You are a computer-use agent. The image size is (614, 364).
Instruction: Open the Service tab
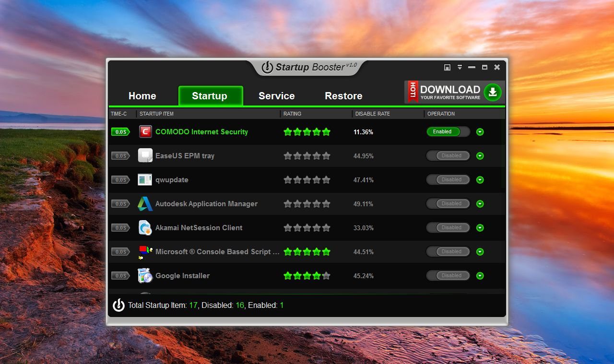tap(277, 96)
